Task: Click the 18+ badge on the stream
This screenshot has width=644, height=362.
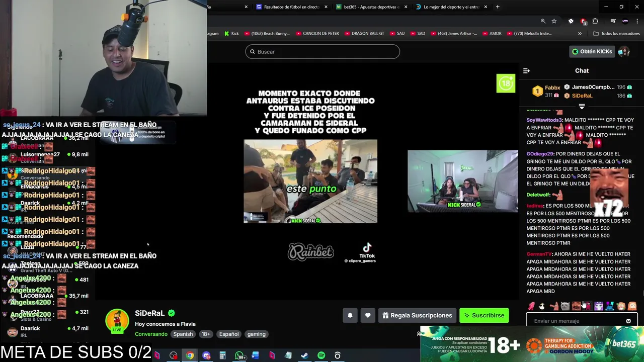Action: tap(506, 83)
